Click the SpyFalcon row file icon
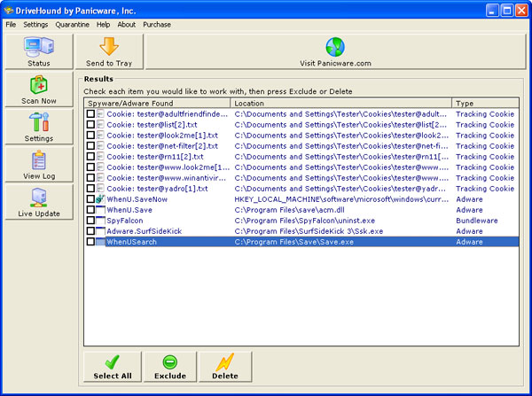This screenshot has width=532, height=396. coord(100,221)
